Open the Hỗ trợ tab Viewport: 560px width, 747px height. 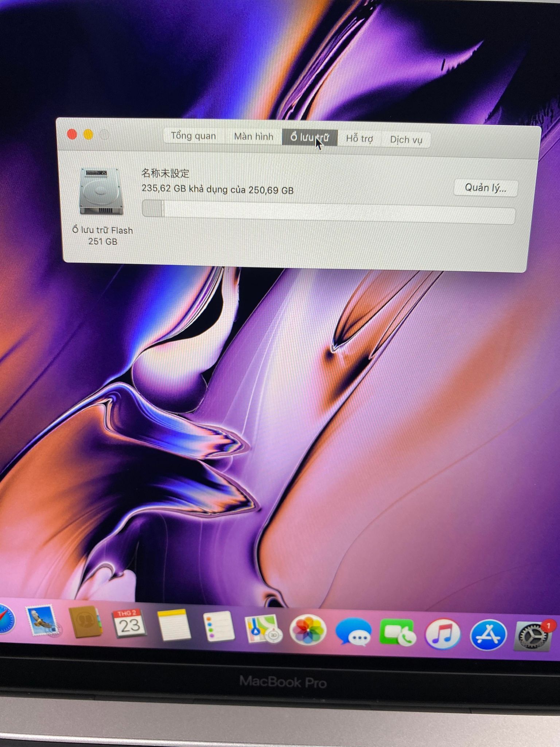(x=359, y=139)
